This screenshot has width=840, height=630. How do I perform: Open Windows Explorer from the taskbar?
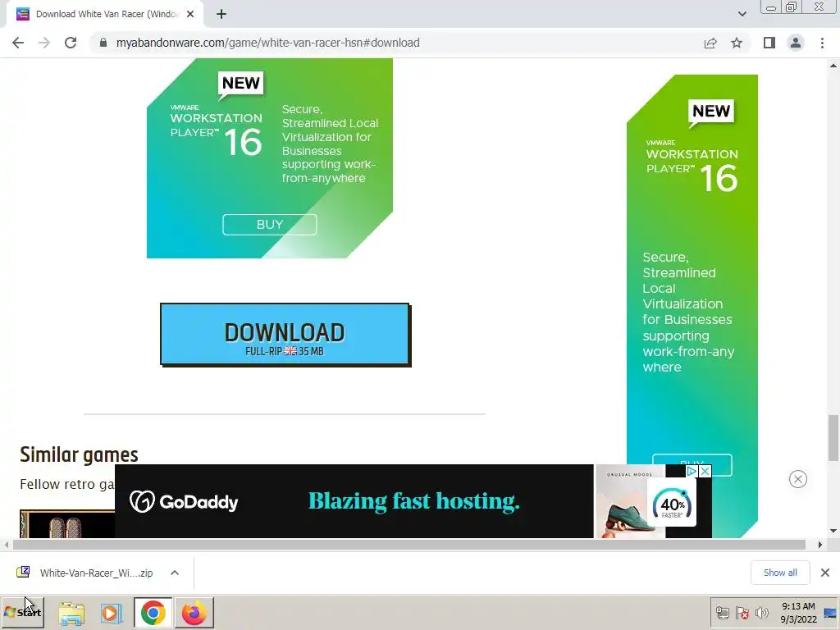71,613
